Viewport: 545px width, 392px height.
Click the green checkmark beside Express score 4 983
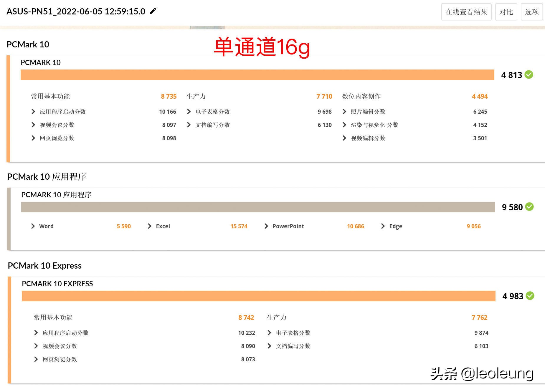(x=530, y=296)
